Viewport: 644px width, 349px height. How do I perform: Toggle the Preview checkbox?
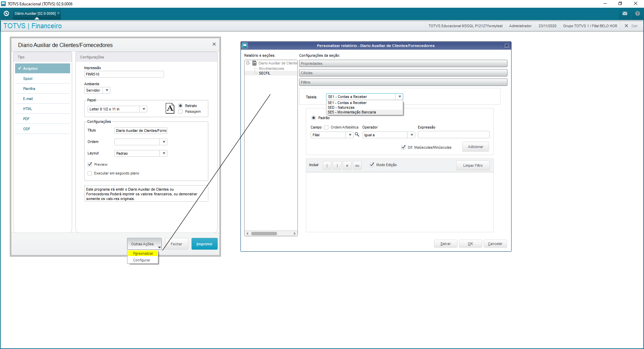click(90, 164)
